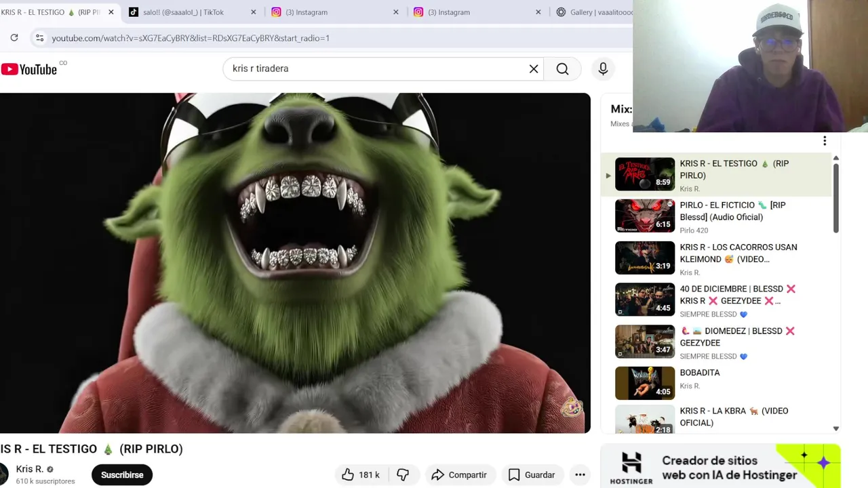Click the 610 k suscriptores text
Image resolution: width=868 pixels, height=488 pixels.
(x=45, y=481)
